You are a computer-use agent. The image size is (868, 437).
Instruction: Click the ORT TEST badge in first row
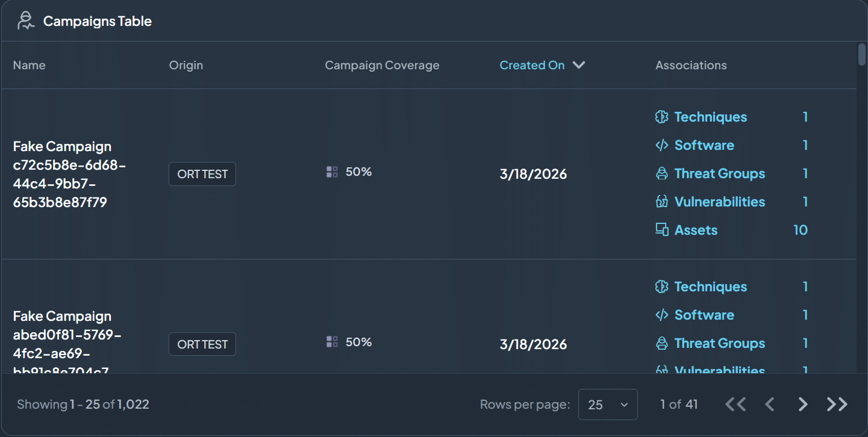[x=202, y=173]
